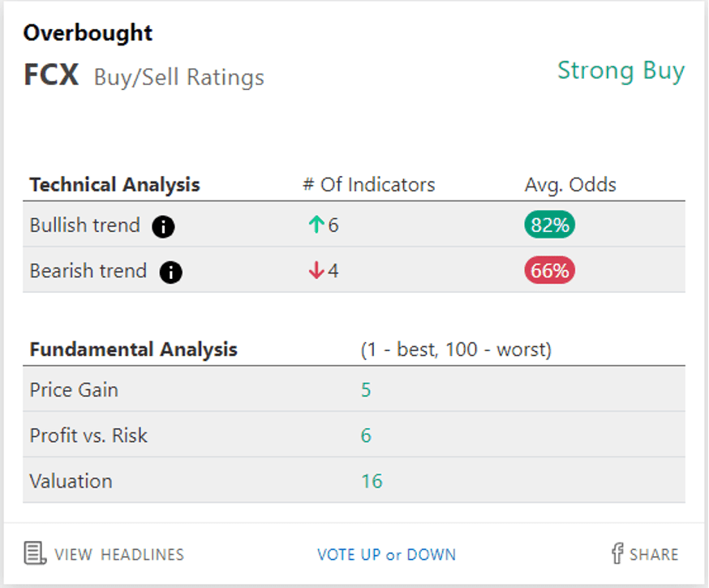Screen dimensions: 709x588
Task: Select the Profit vs. Risk row
Action: coord(354,435)
